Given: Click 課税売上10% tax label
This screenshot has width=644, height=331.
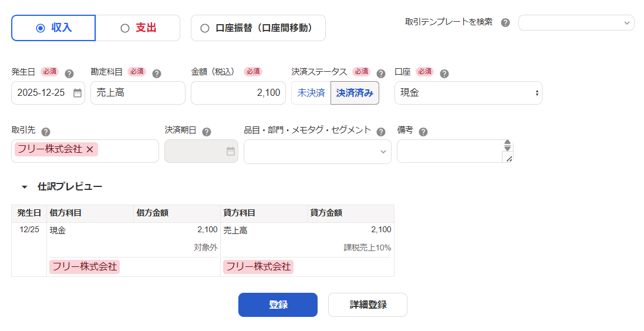Looking at the screenshot, I should pos(367,248).
